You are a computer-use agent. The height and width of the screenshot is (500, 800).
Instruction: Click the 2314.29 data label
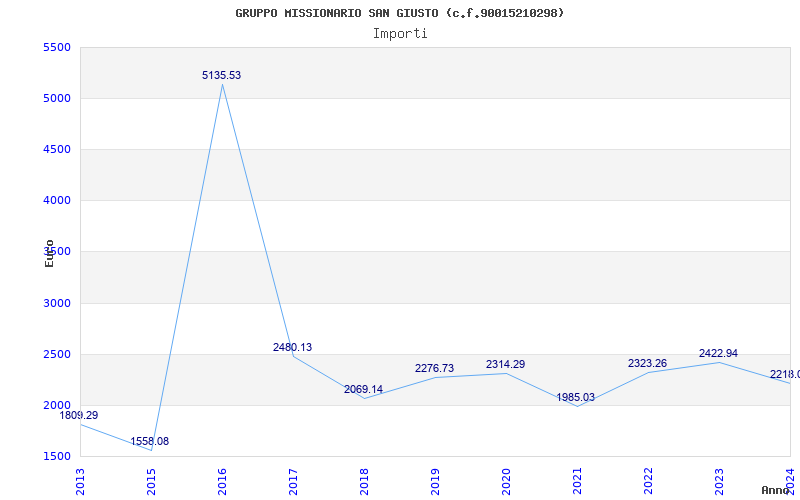(x=505, y=364)
